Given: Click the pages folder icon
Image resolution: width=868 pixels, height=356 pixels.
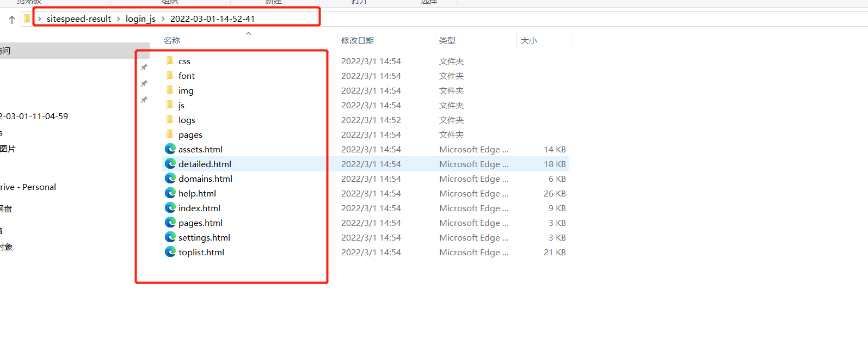Looking at the screenshot, I should (x=170, y=134).
